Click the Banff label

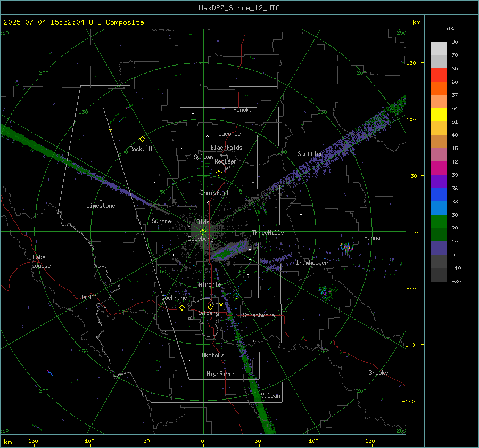(88, 297)
